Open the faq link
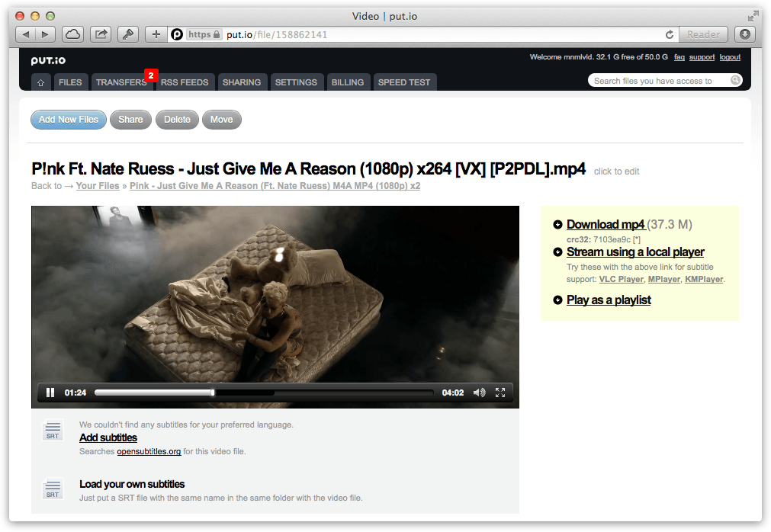This screenshot has width=771, height=532. click(x=679, y=57)
